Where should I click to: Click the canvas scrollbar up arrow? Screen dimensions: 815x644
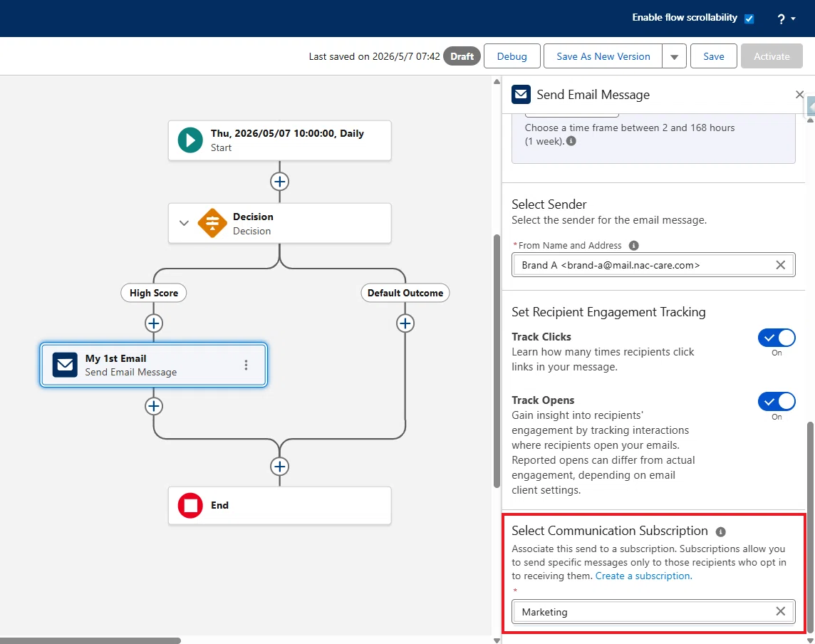coord(497,82)
